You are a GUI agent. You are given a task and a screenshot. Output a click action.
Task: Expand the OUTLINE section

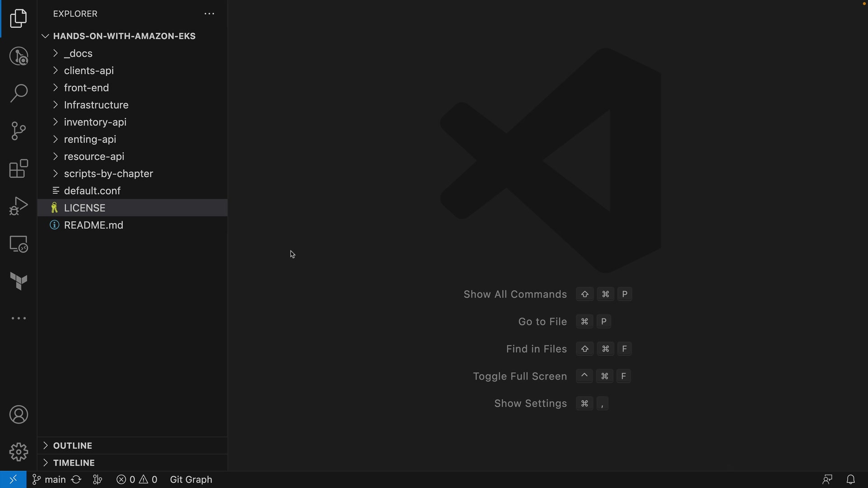(x=72, y=446)
